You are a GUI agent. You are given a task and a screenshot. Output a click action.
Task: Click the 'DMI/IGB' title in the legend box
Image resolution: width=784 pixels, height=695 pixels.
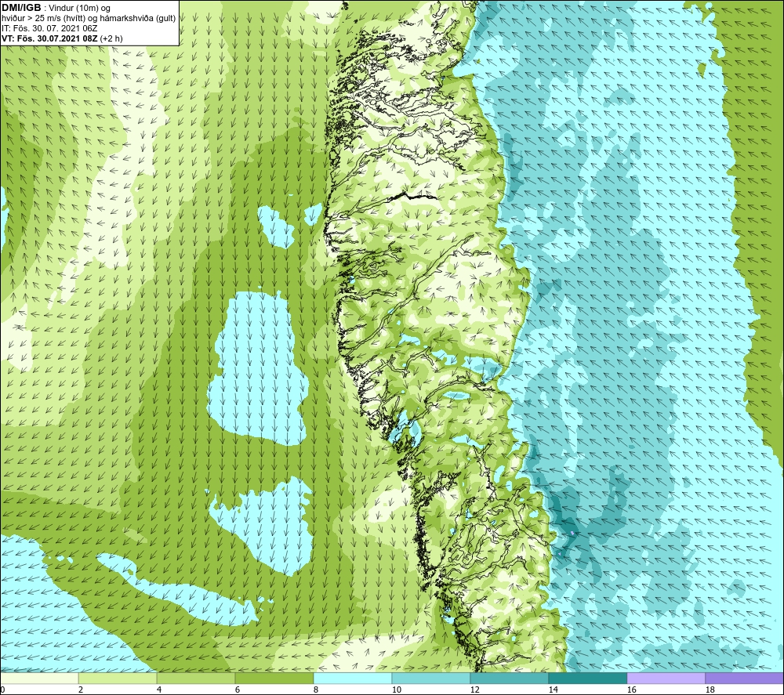21,8
